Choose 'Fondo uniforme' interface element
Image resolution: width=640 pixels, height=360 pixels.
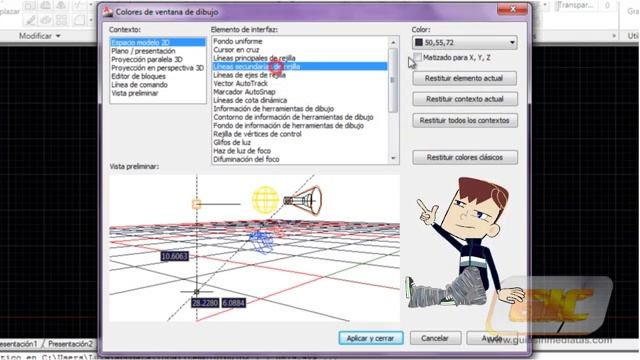click(x=238, y=41)
